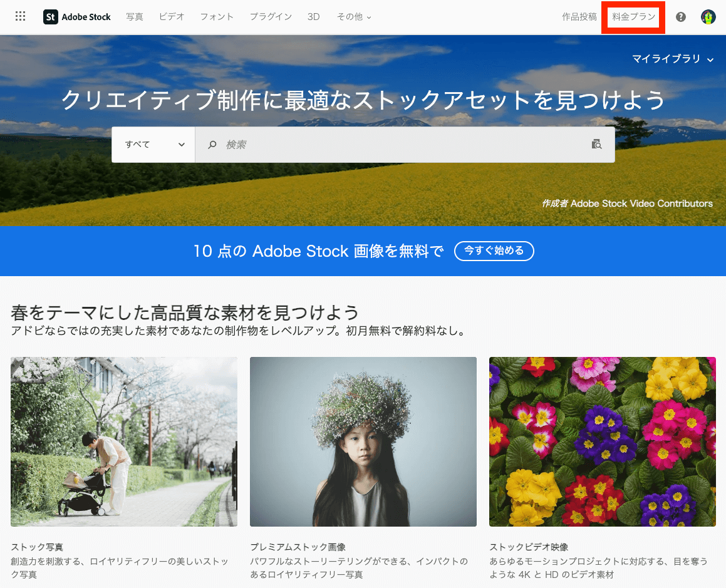The image size is (726, 588).
Task: Open the 作品投稿 link
Action: click(x=579, y=17)
